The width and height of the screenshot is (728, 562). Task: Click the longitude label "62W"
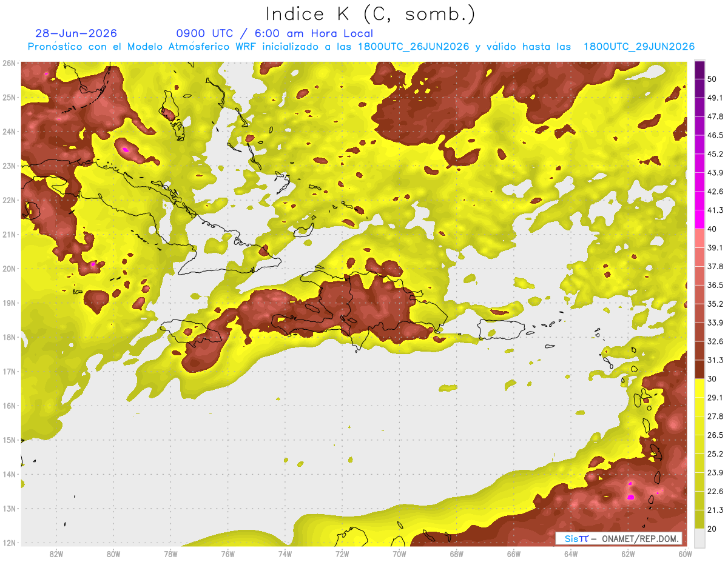(628, 554)
